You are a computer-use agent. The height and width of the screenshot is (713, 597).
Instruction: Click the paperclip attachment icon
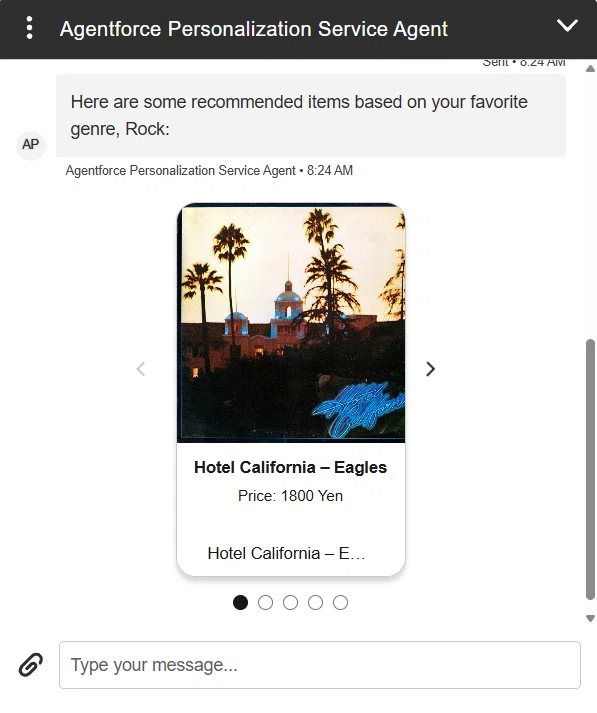[x=31, y=665]
